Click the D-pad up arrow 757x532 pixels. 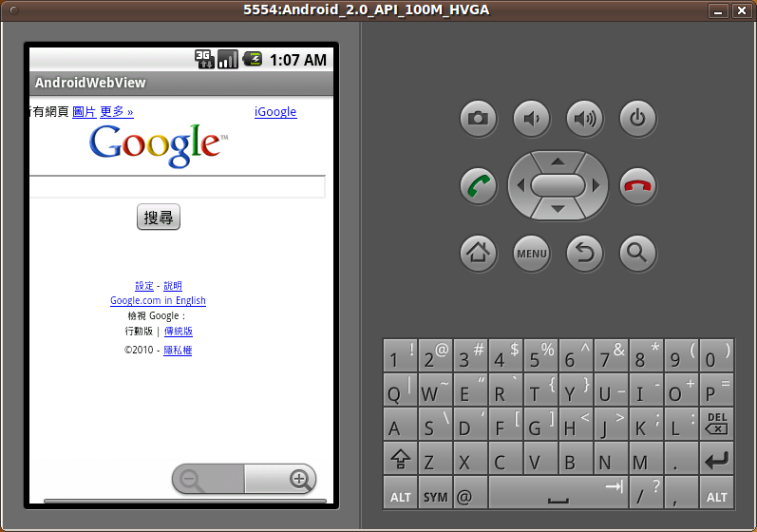(558, 161)
